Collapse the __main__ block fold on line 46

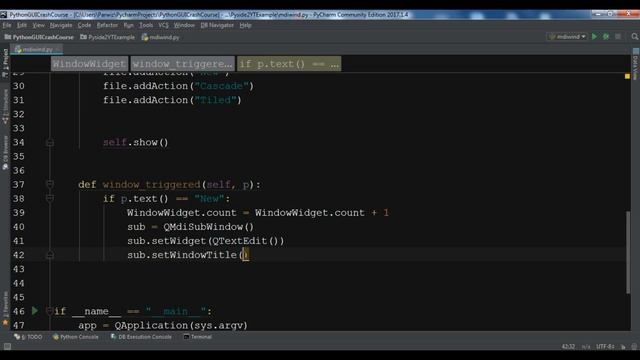(49, 311)
